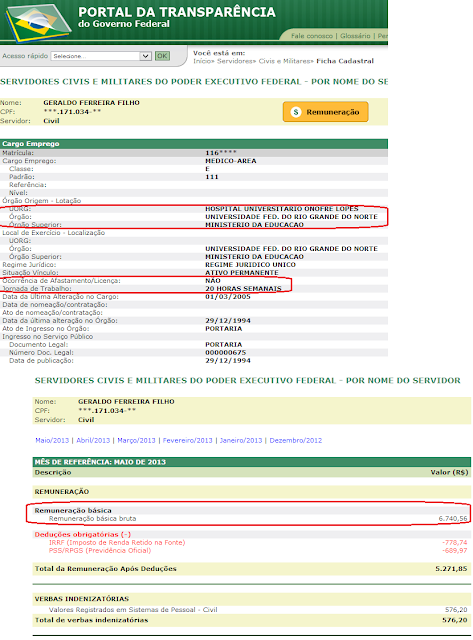Go to Civis e Militares breadcrumb
The image size is (473, 640).
point(284,61)
